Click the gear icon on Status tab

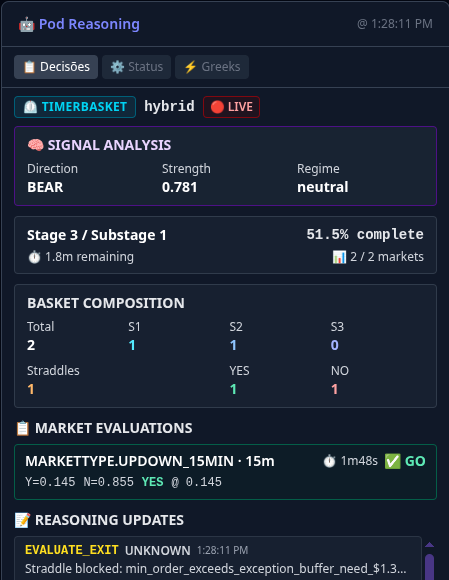tap(117, 67)
